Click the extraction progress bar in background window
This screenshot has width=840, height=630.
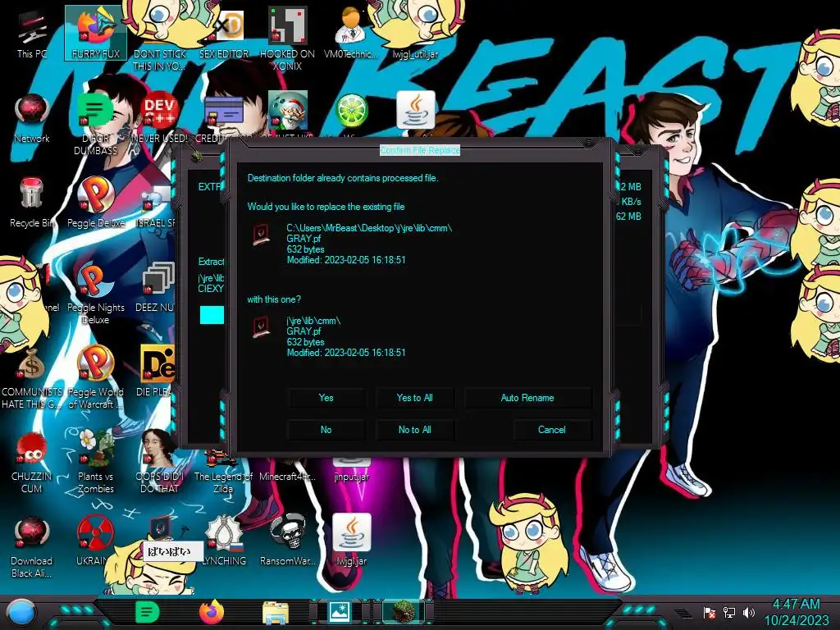pos(212,315)
